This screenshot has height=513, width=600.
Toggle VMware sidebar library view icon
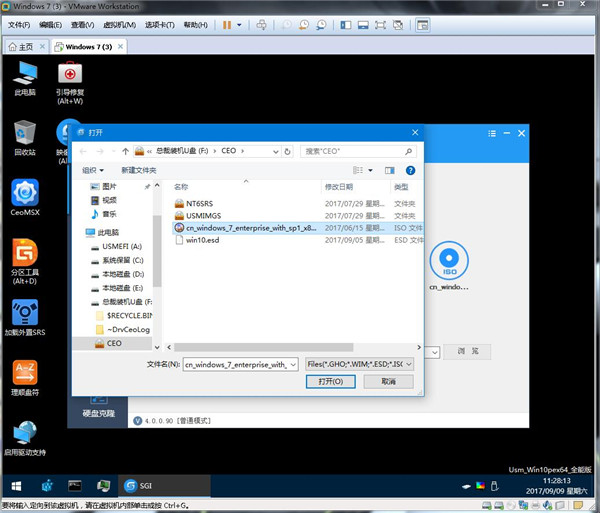coord(346,25)
